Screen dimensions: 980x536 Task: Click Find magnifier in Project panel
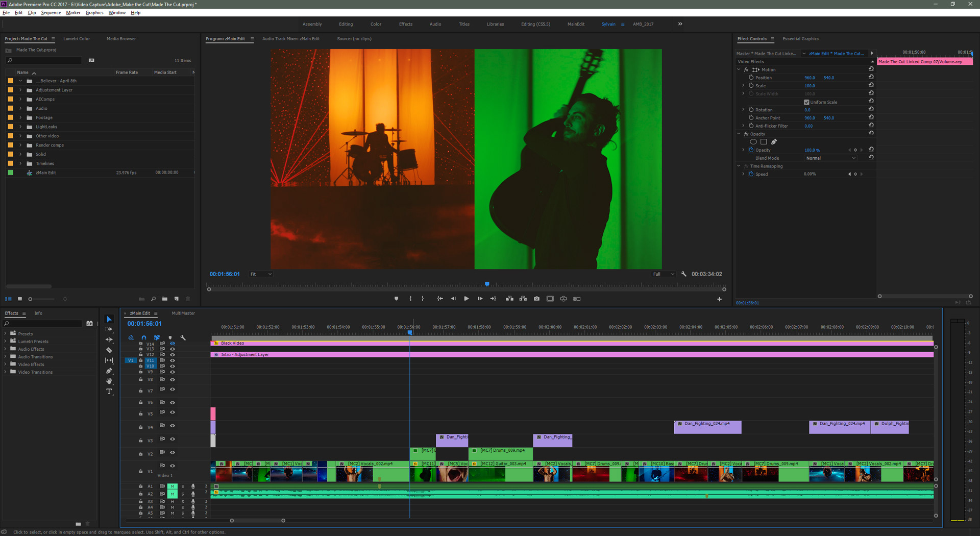pyautogui.click(x=153, y=299)
